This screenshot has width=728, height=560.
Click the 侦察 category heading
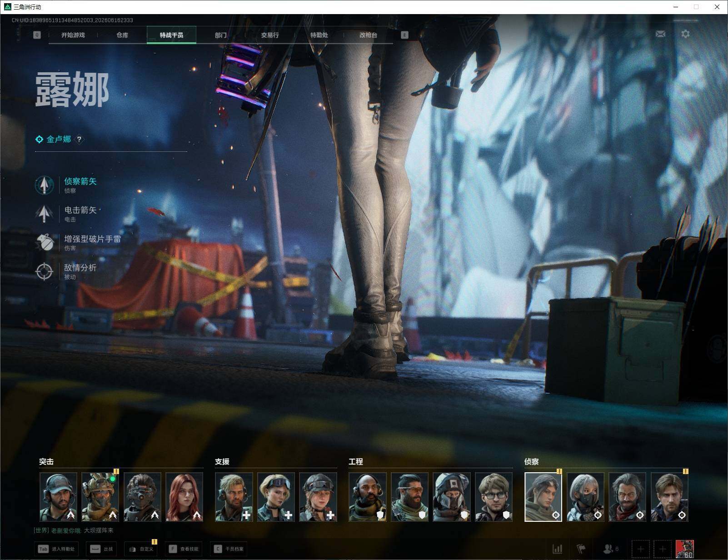pyautogui.click(x=532, y=462)
